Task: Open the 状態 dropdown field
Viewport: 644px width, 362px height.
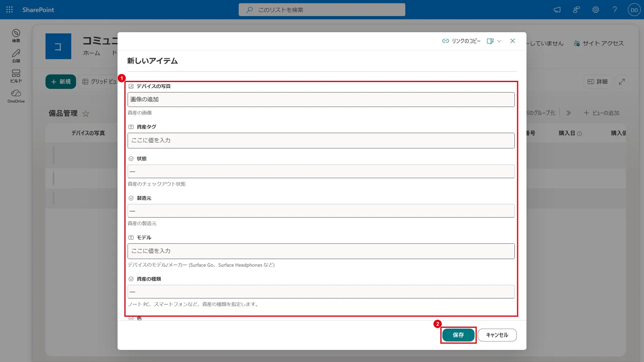Action: [321, 171]
